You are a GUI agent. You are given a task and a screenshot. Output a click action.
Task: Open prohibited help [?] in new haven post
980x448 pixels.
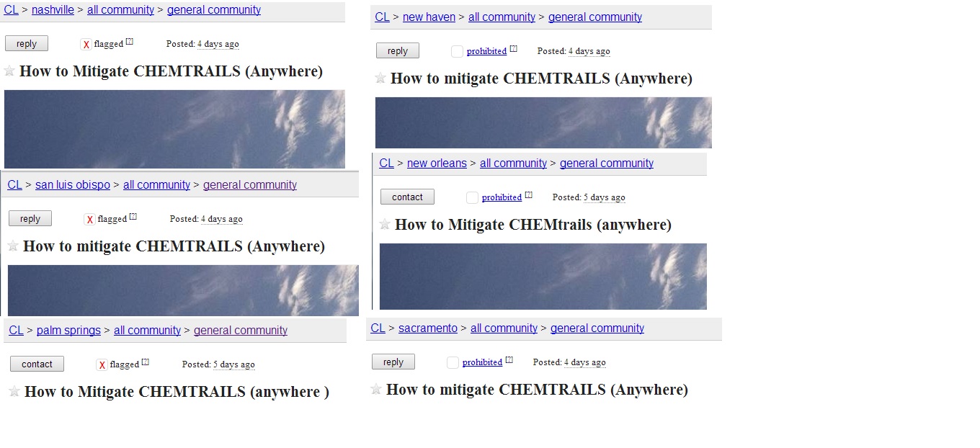(x=513, y=49)
